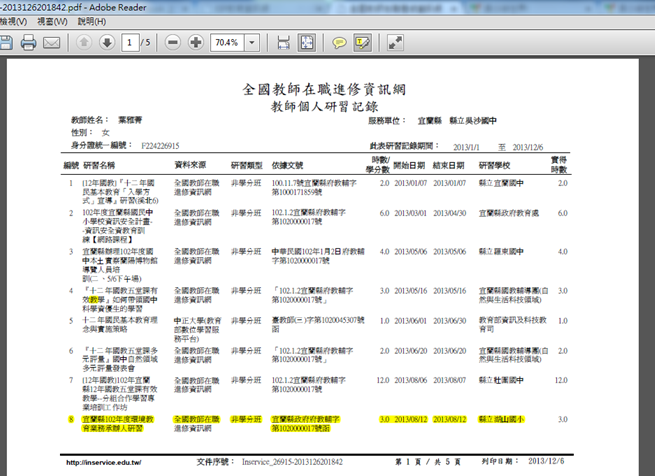Click the highlighted row 8 course name
The width and height of the screenshot is (655, 476).
112,423
